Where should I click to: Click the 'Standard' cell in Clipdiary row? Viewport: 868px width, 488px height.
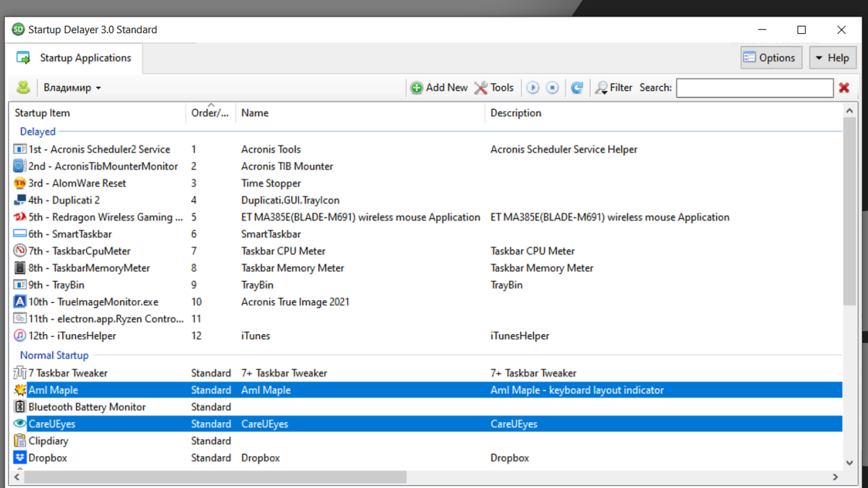coord(210,441)
